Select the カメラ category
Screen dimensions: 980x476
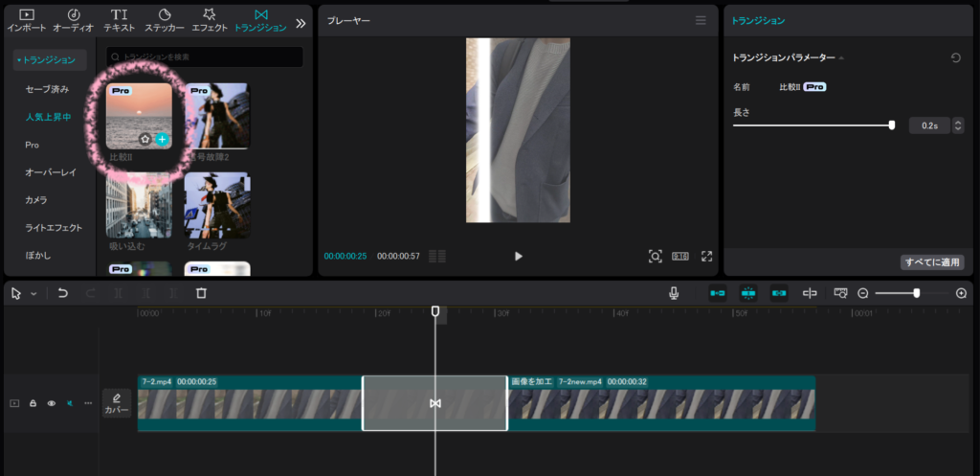pyautogui.click(x=35, y=200)
